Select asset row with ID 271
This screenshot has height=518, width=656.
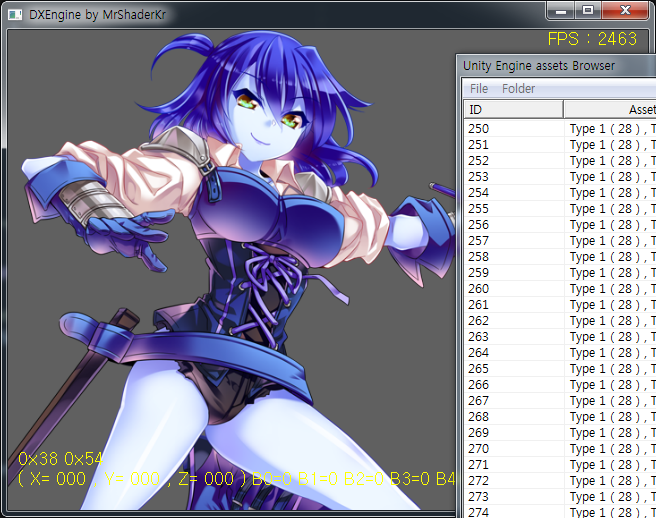(x=560, y=464)
